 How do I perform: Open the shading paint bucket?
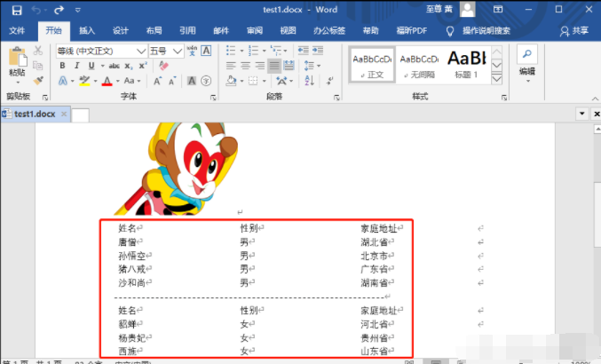tap(231, 81)
